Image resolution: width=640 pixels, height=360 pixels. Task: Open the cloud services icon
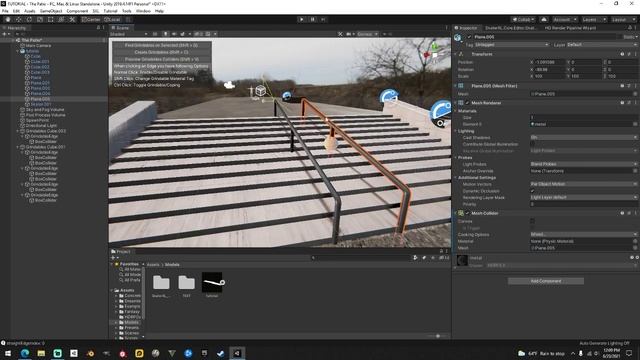544,19
